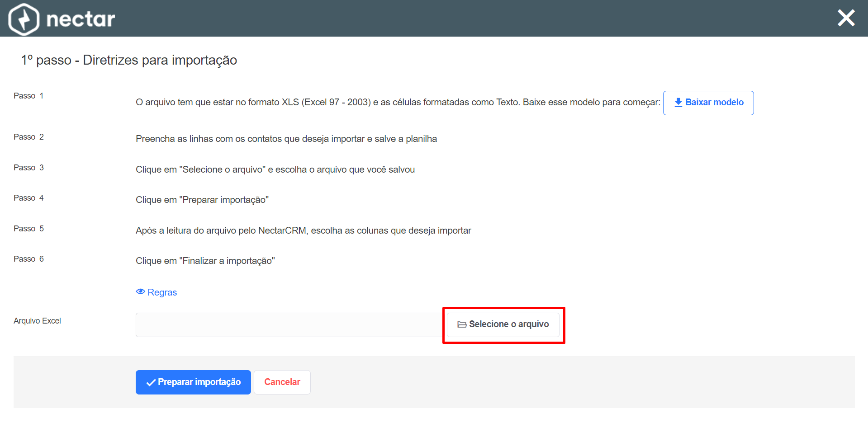Click the eye icon next to Regras

140,292
